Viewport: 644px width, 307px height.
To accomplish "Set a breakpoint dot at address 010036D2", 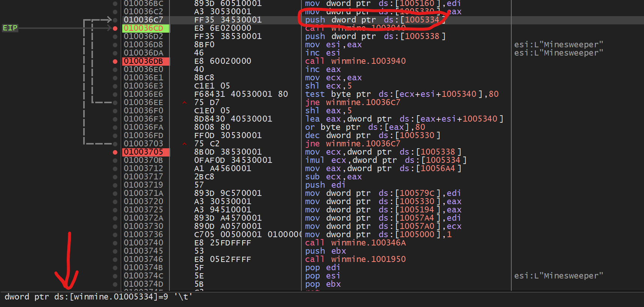I will [115, 36].
